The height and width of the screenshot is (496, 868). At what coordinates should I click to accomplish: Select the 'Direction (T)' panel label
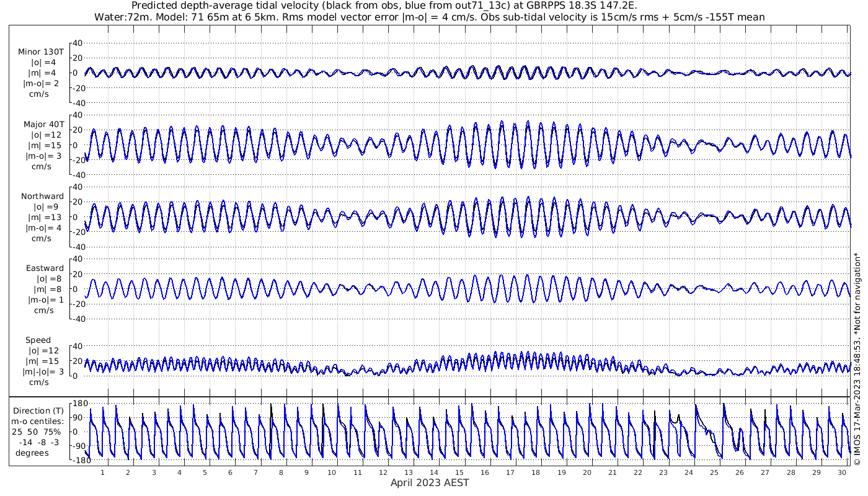[x=38, y=410]
